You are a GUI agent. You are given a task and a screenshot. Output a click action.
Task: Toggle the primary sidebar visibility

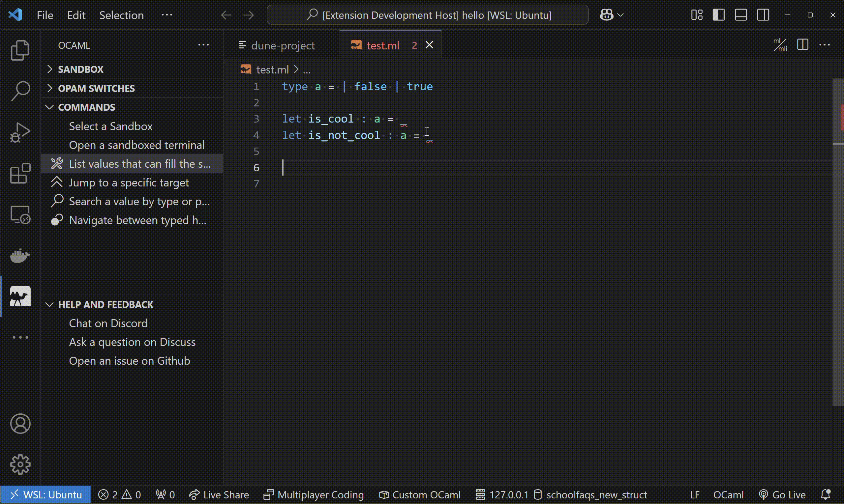[x=718, y=14]
